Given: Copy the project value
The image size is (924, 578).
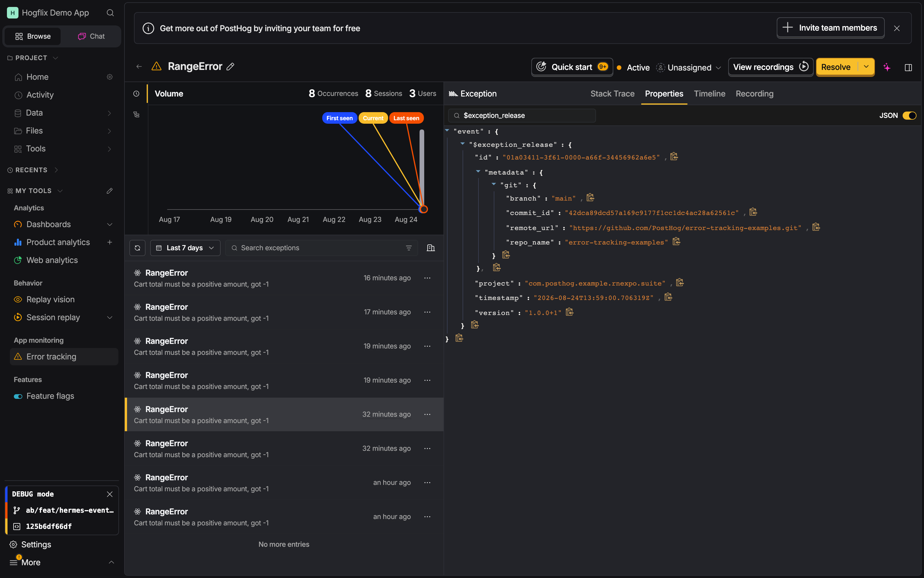Looking at the screenshot, I should pos(680,283).
